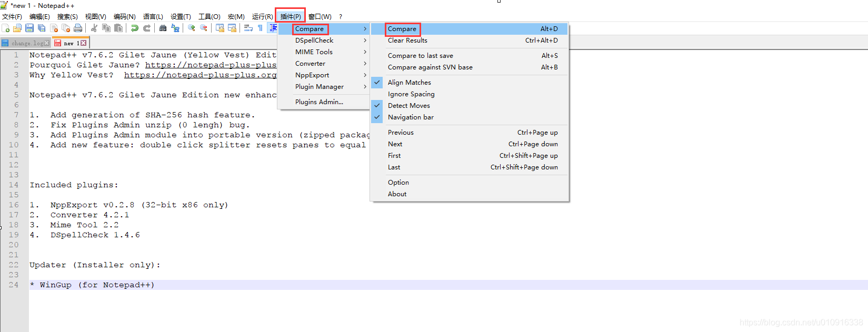Click the Redo arrow icon
Screen dimensions: 868x332
pyautogui.click(x=147, y=28)
